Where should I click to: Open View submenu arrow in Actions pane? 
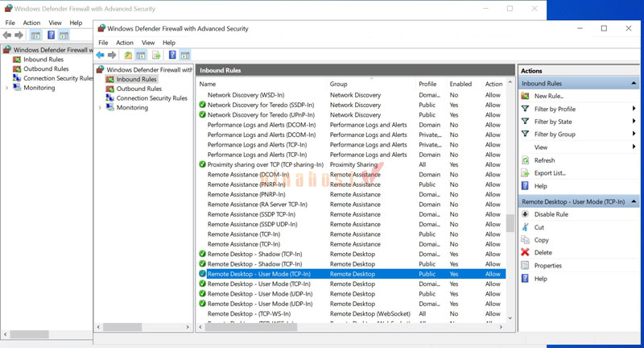(634, 147)
